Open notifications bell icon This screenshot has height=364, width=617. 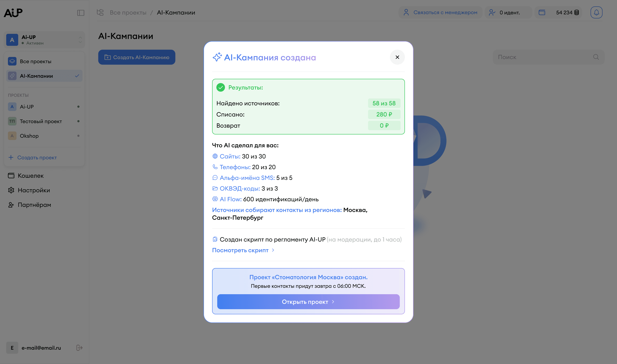pyautogui.click(x=596, y=12)
